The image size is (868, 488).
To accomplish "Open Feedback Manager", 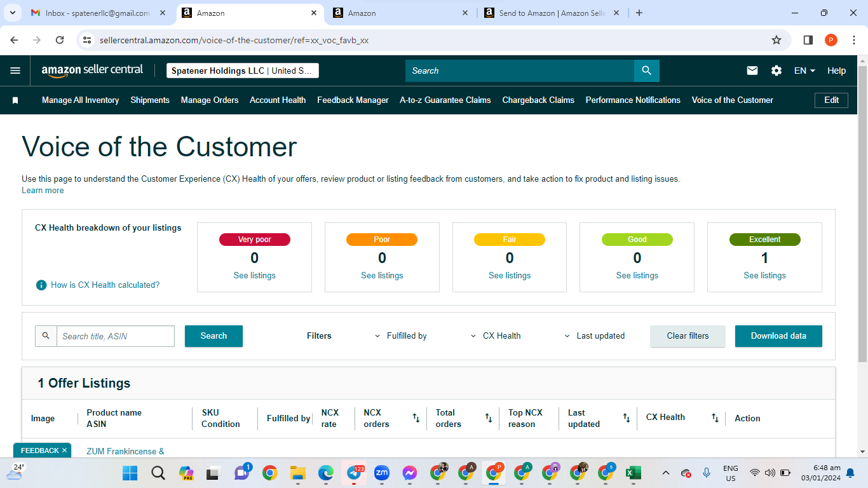I will [x=353, y=100].
